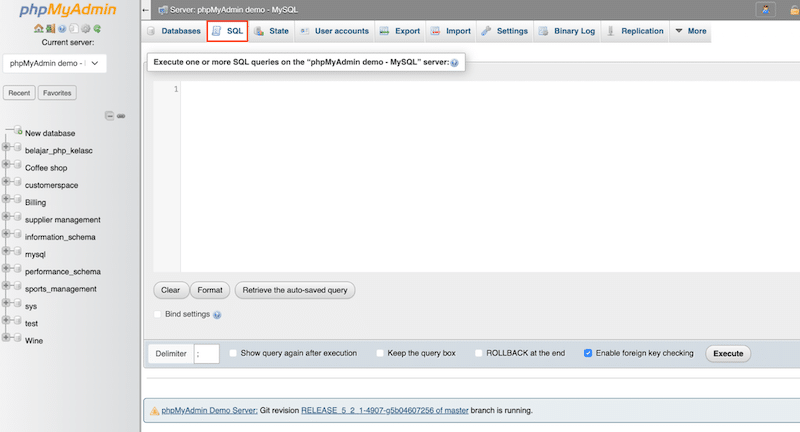Open the RELEASE_5_2_1 Git revision link
Viewport: 800px width, 432px height.
385,411
